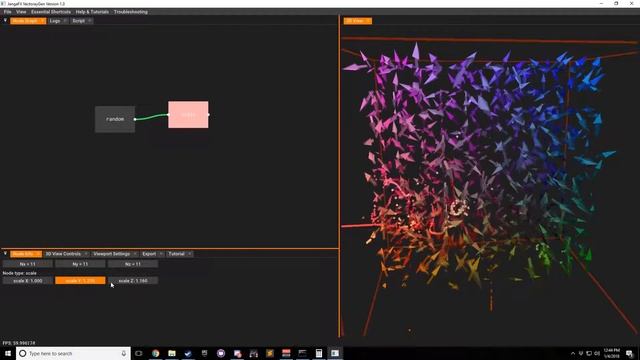
Task: Open the calculator icon on taskbar
Action: tap(319, 353)
